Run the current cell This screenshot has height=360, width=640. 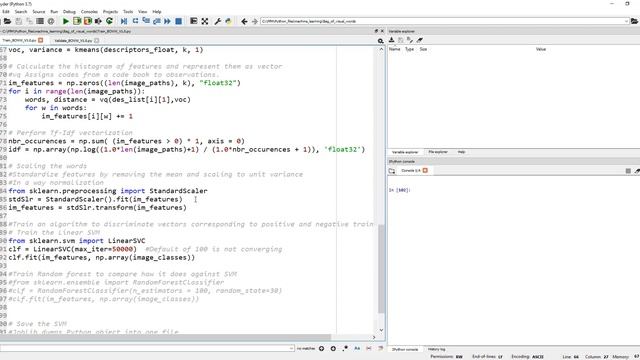[x=77, y=21]
